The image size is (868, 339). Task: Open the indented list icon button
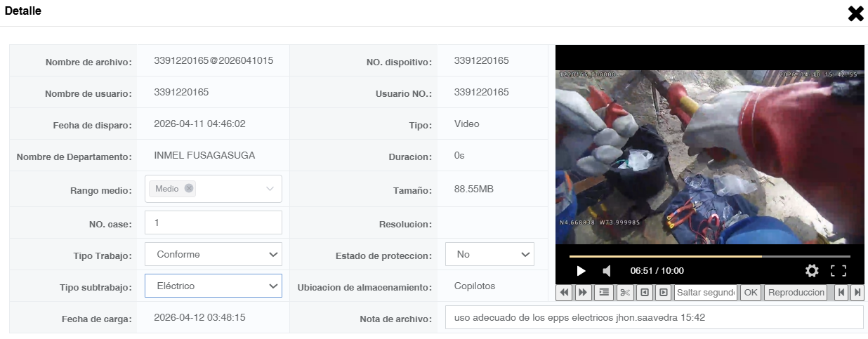pos(604,293)
